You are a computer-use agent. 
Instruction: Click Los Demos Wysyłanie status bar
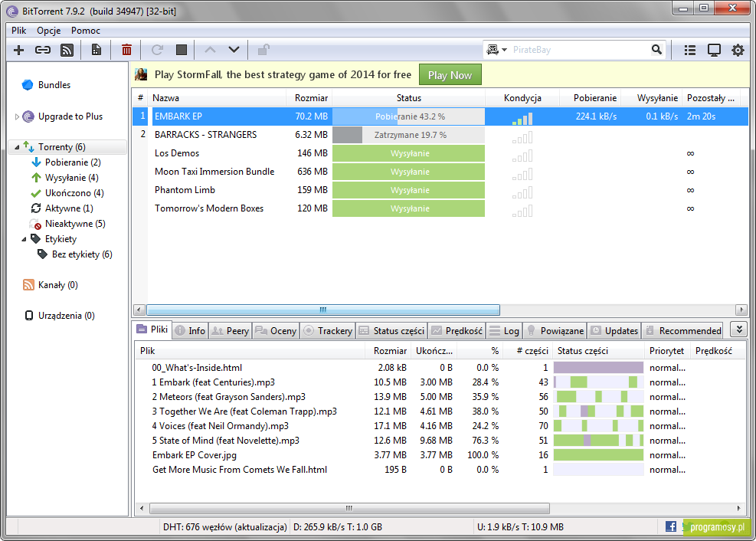point(409,153)
